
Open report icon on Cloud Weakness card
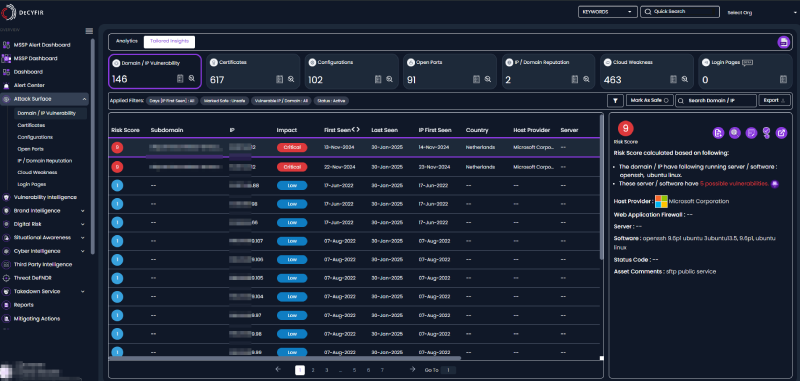tap(673, 79)
